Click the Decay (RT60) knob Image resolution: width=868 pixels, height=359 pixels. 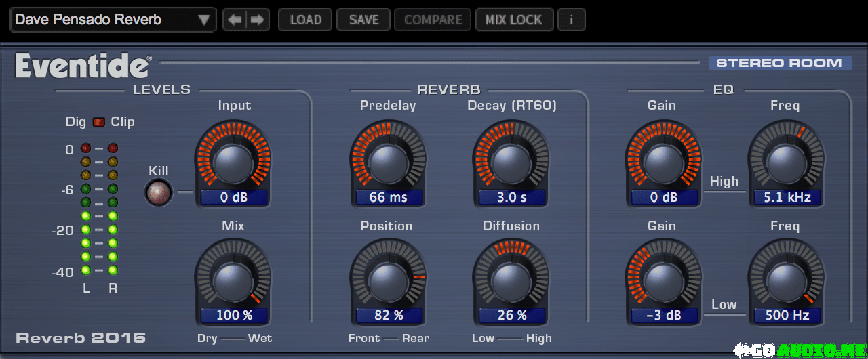[511, 161]
